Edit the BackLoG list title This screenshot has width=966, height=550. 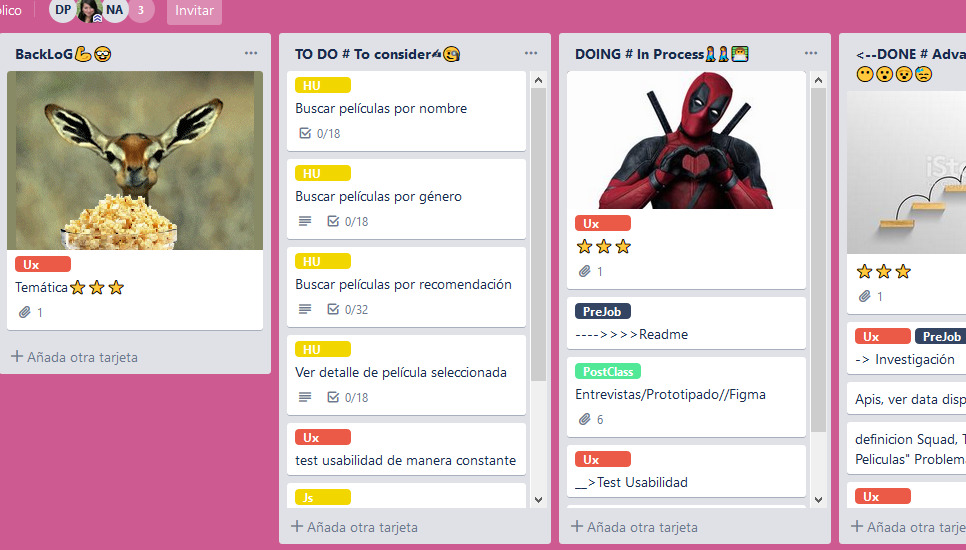pos(63,54)
